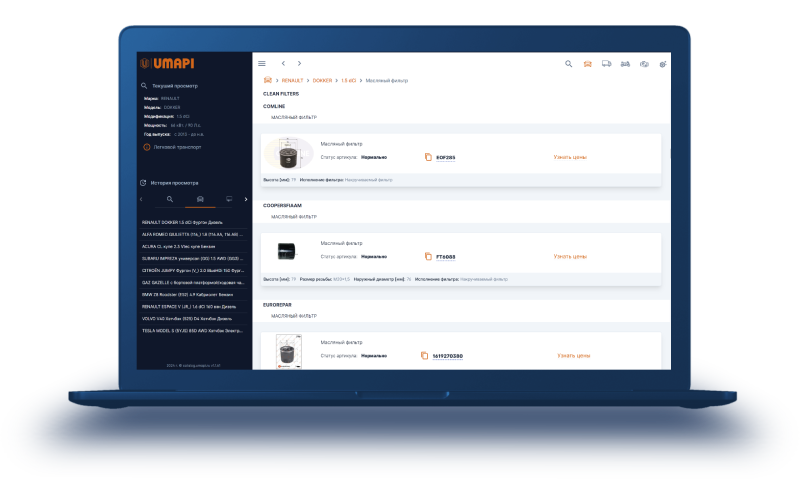The height and width of the screenshot is (479, 800).
Task: Select the engine icon in top toolbar
Action: pos(644,64)
